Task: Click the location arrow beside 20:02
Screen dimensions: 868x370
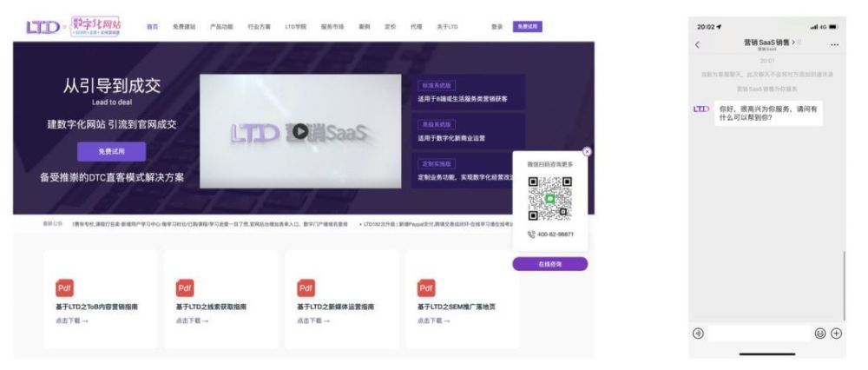Action: 719,27
